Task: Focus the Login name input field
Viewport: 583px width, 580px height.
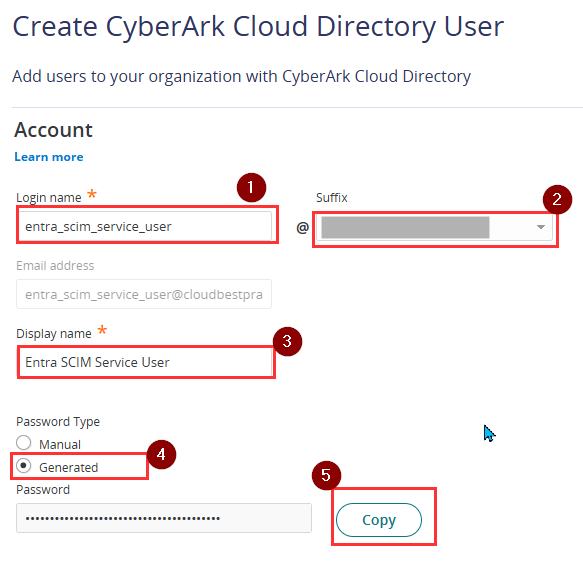Action: tap(145, 226)
